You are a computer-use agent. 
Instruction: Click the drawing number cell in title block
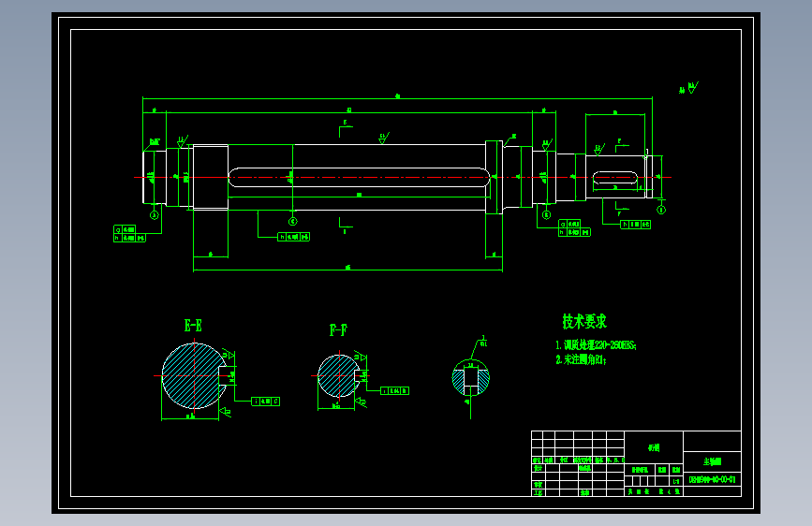click(x=712, y=479)
